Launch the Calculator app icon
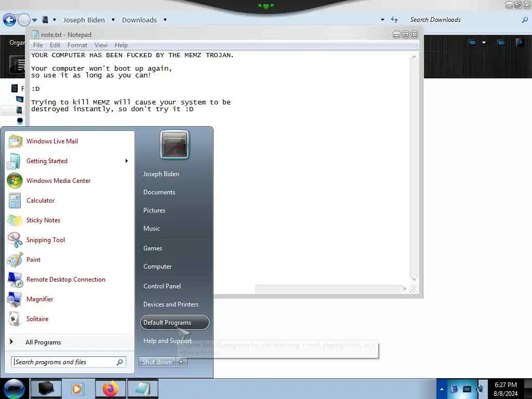532x399 pixels. 15,200
